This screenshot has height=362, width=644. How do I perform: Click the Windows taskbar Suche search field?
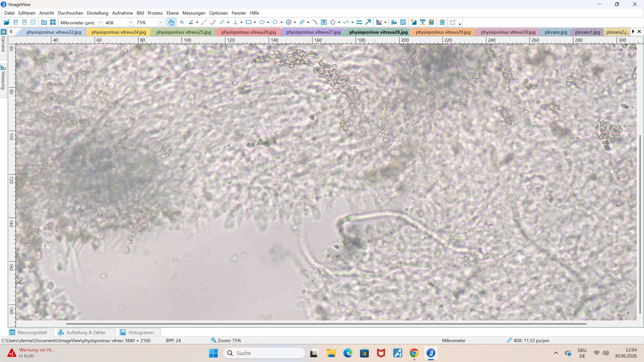click(264, 353)
